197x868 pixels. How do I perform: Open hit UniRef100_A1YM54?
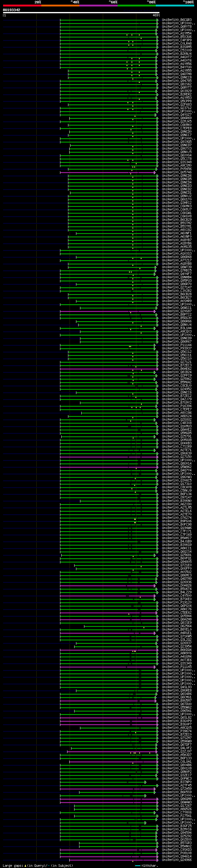click(177, 33)
